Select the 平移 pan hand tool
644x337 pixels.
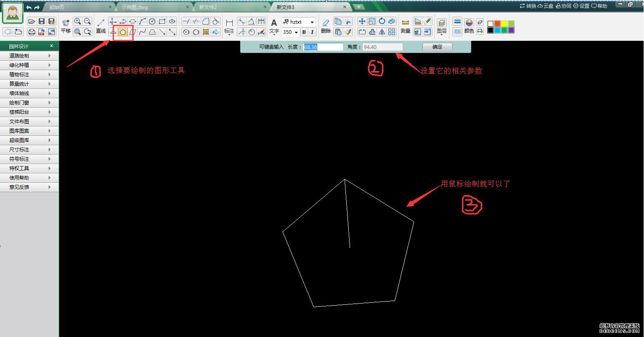pyautogui.click(x=66, y=26)
